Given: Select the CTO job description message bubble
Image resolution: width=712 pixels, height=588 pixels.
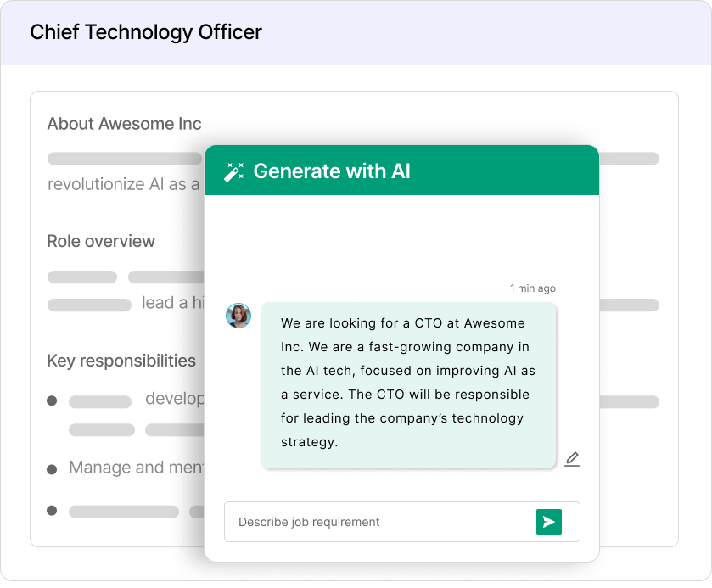Looking at the screenshot, I should point(408,385).
